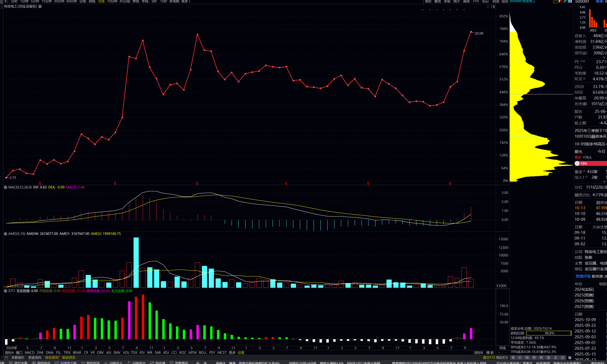Collapse the MACD indicator panel toggle
This screenshot has width=607, height=364.
tap(5, 187)
